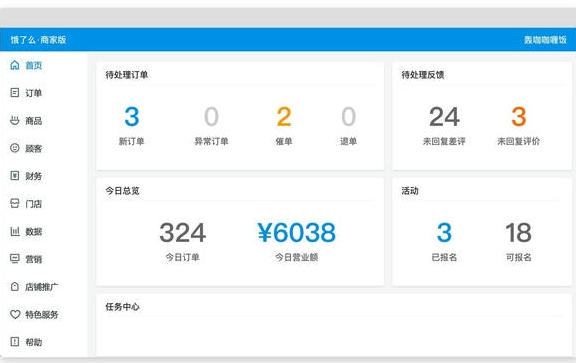Click the 待处理订单 card heading

tap(127, 75)
